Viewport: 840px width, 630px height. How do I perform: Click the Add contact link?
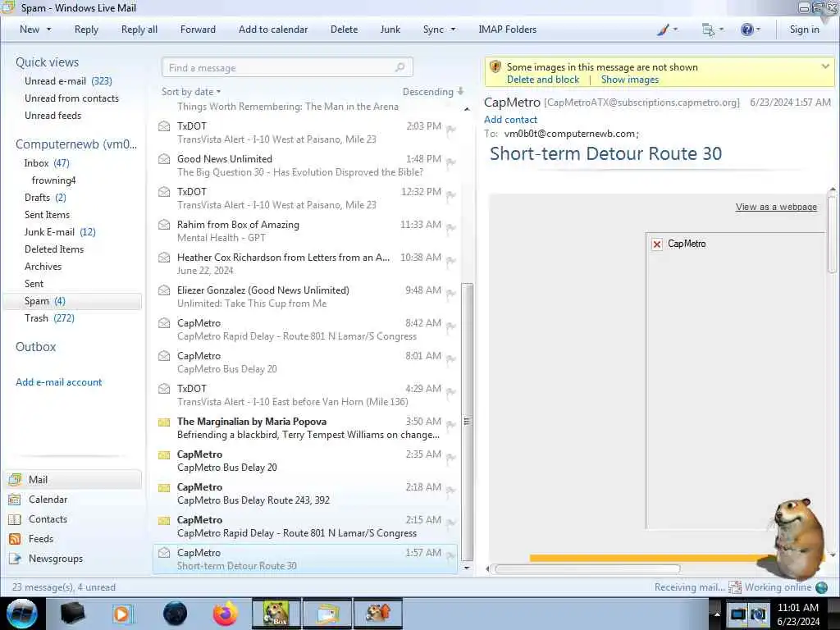pos(510,120)
